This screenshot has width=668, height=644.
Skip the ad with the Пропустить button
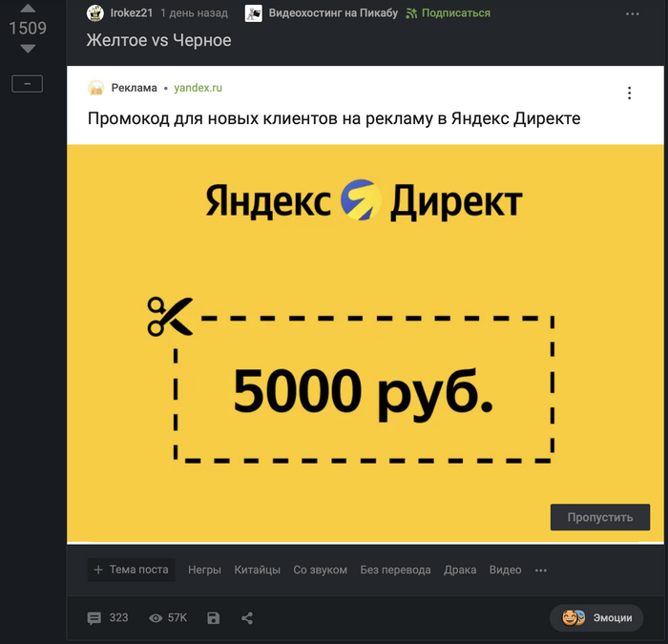pos(600,517)
